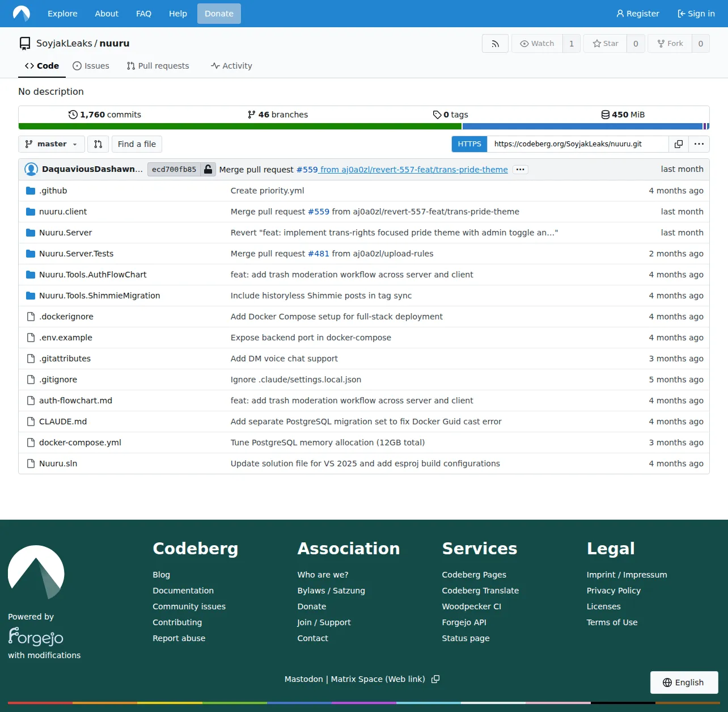Click the branches icon beside 46 branches
The height and width of the screenshot is (712, 728).
click(252, 115)
